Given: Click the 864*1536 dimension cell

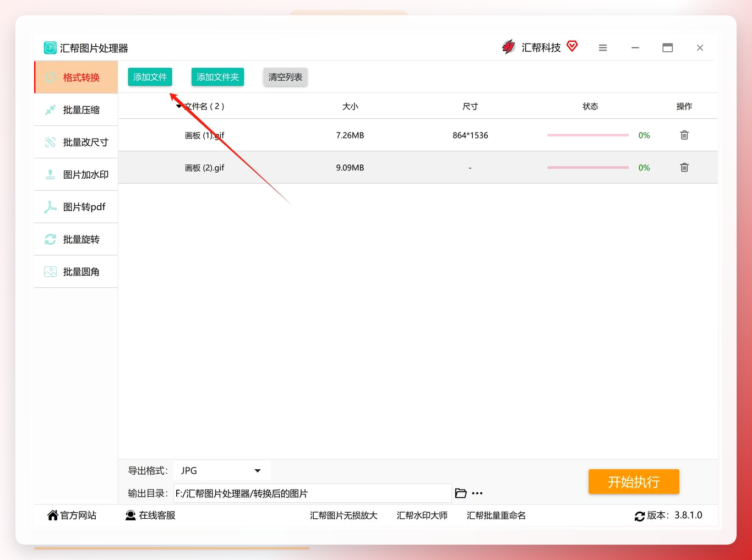Looking at the screenshot, I should [x=470, y=135].
